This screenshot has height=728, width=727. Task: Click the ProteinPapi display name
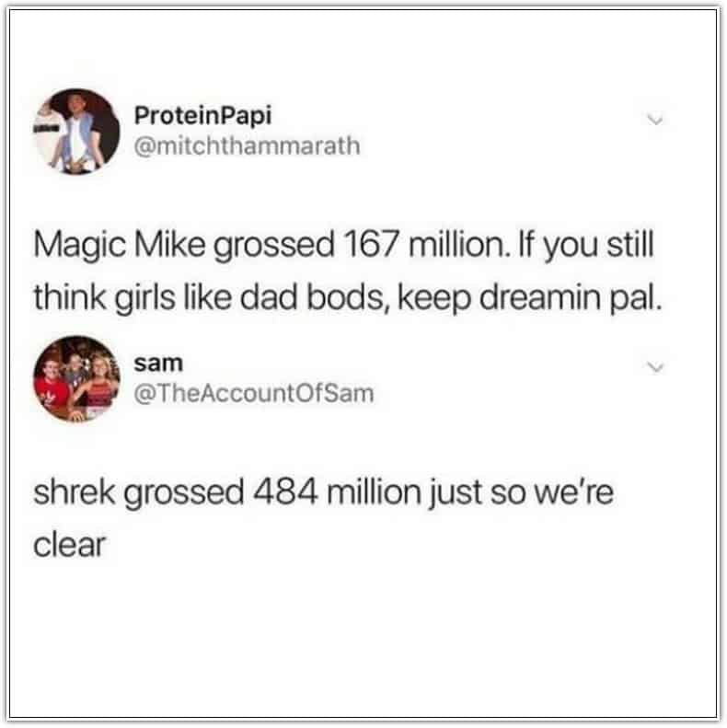(202, 116)
